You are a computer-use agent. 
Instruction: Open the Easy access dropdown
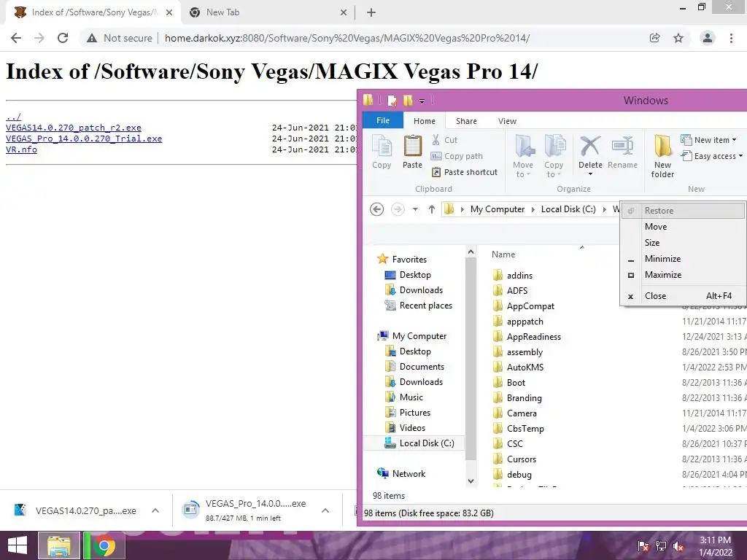pyautogui.click(x=712, y=156)
